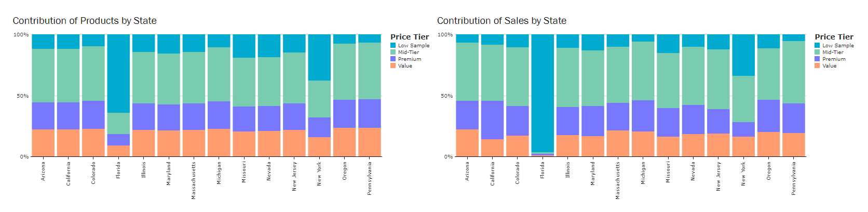
Task: Click orange Value swatch in Products legend
Action: tap(394, 66)
